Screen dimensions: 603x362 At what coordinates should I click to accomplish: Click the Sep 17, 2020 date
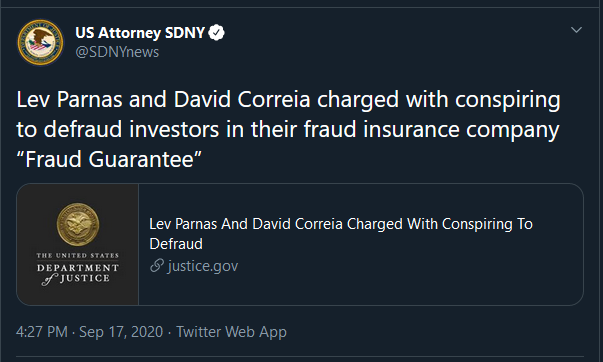pyautogui.click(x=121, y=332)
